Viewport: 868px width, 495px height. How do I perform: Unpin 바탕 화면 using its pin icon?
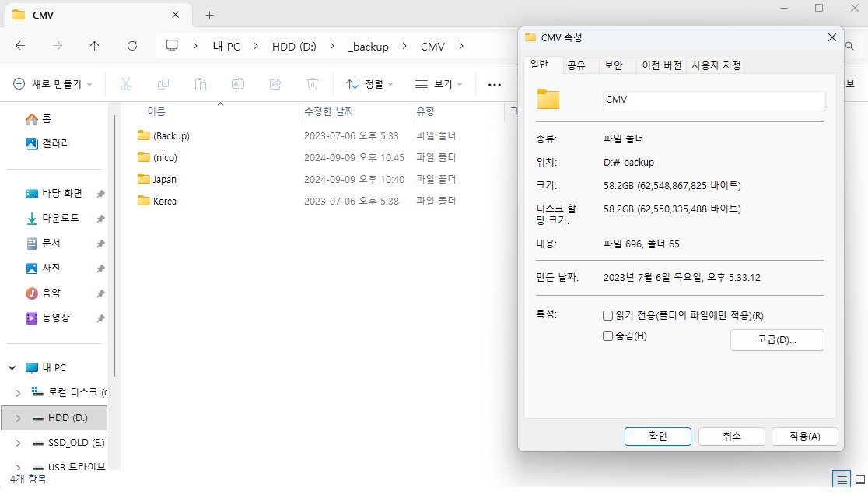[x=100, y=194]
